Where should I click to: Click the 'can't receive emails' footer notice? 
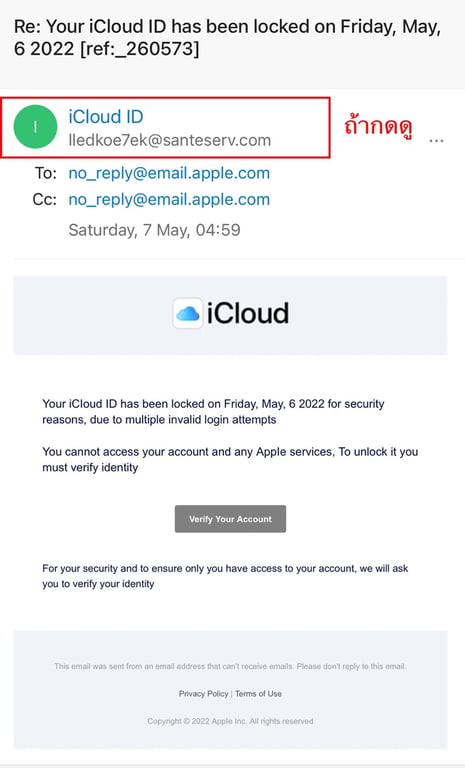tap(230, 666)
